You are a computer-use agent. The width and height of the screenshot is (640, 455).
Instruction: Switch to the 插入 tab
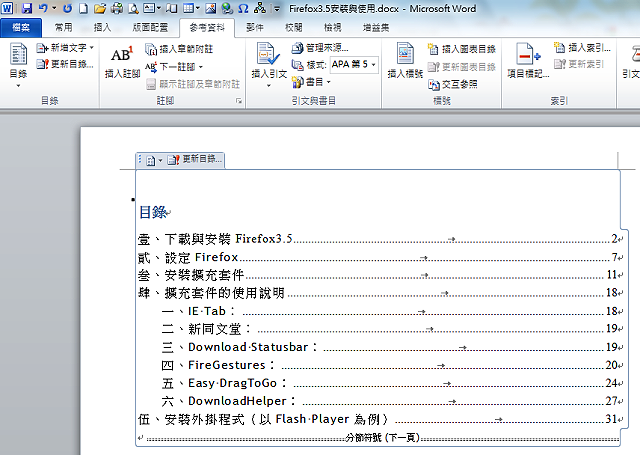(x=102, y=27)
